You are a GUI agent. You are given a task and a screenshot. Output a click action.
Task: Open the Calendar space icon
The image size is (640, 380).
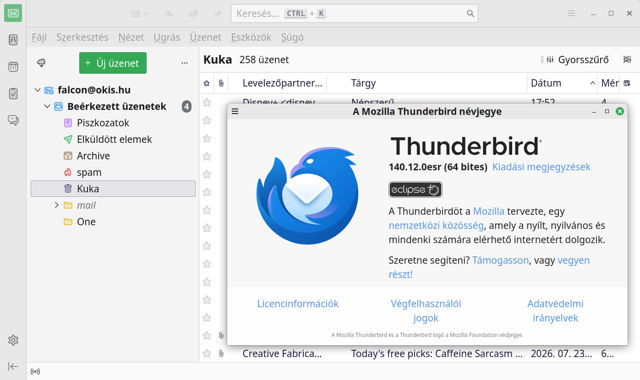(x=13, y=67)
